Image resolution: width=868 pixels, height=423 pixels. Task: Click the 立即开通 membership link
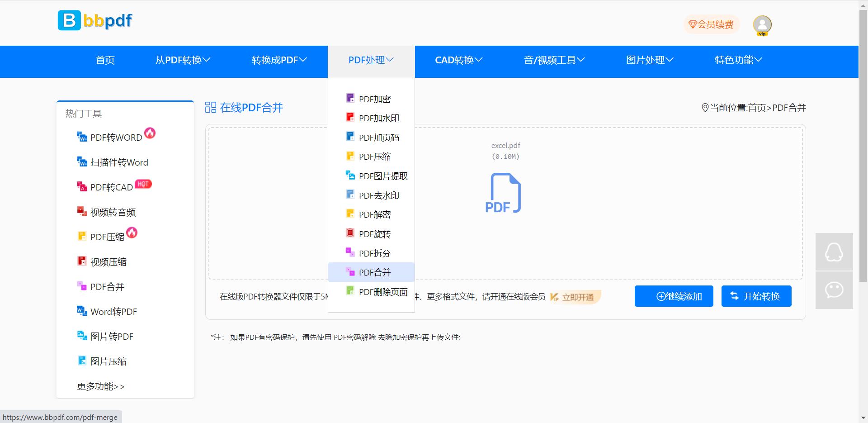click(575, 297)
